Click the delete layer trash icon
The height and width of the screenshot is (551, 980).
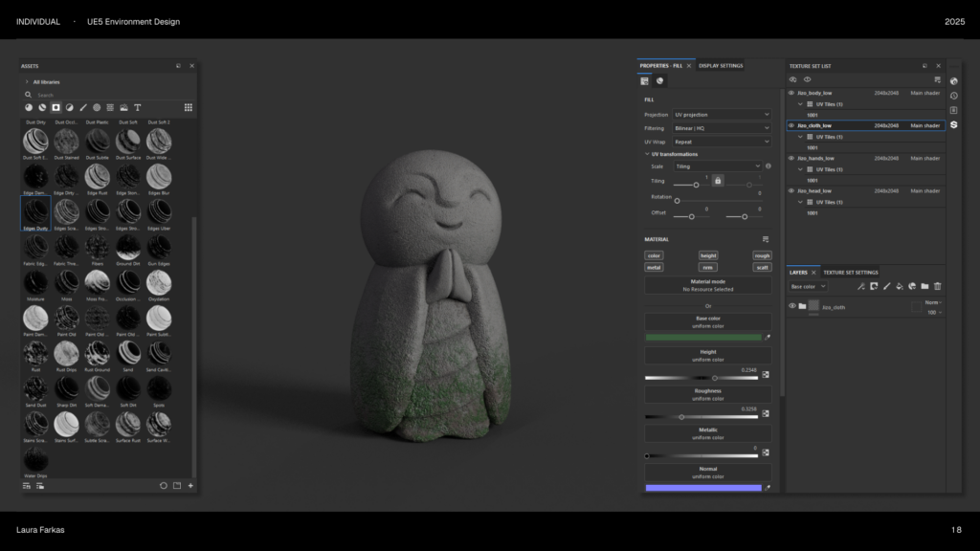[x=938, y=286]
